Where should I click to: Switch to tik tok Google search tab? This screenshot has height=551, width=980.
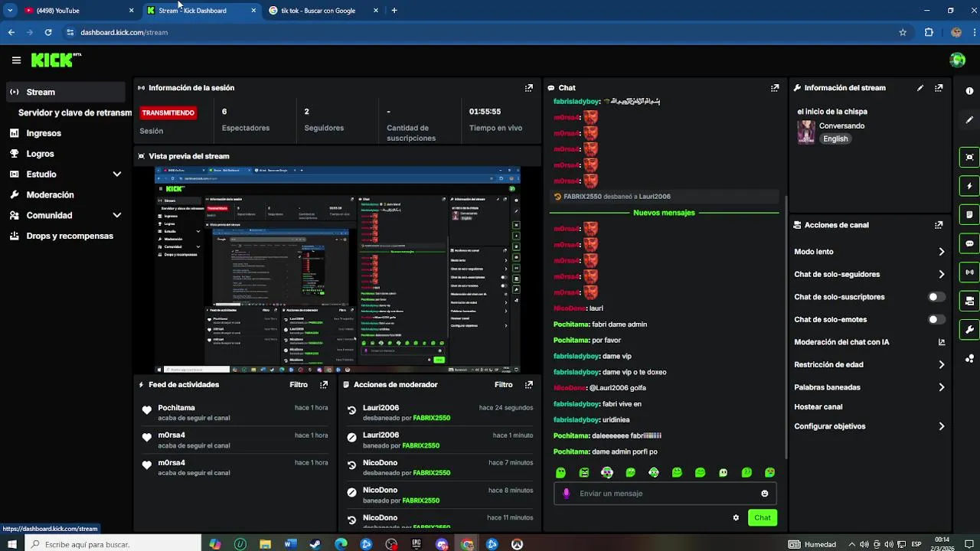pyautogui.click(x=323, y=11)
